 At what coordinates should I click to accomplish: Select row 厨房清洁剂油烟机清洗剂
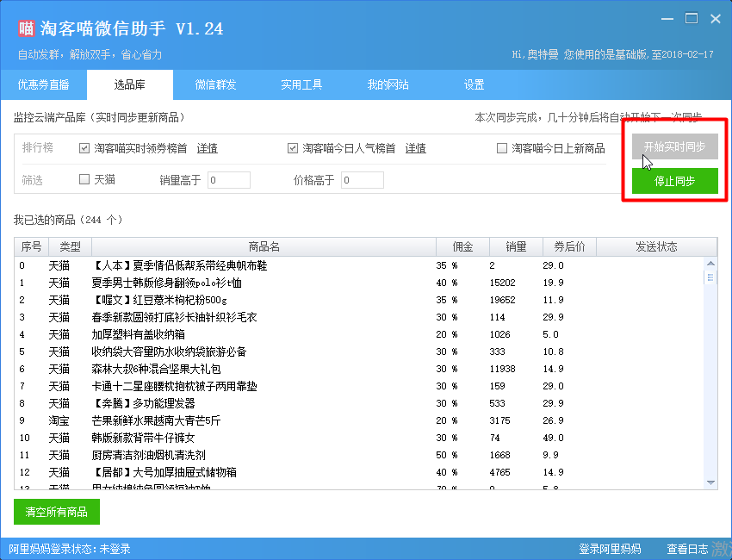(359, 455)
